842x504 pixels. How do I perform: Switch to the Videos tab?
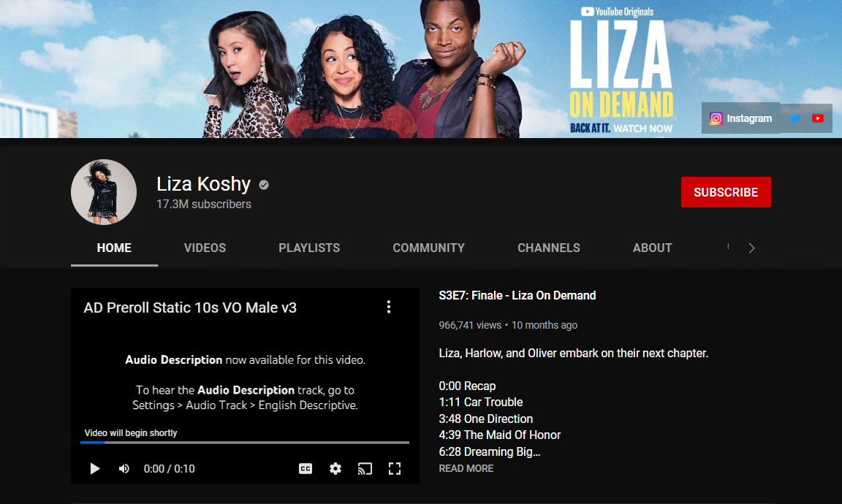(205, 248)
